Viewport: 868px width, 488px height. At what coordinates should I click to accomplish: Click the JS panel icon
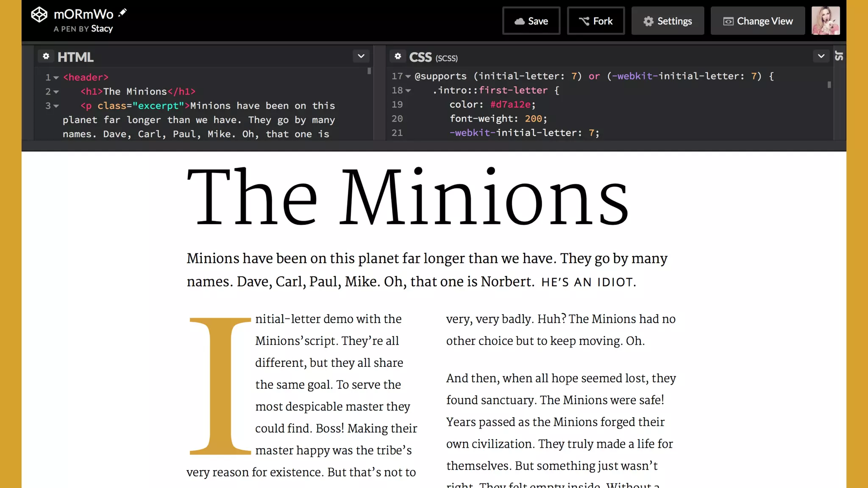839,56
